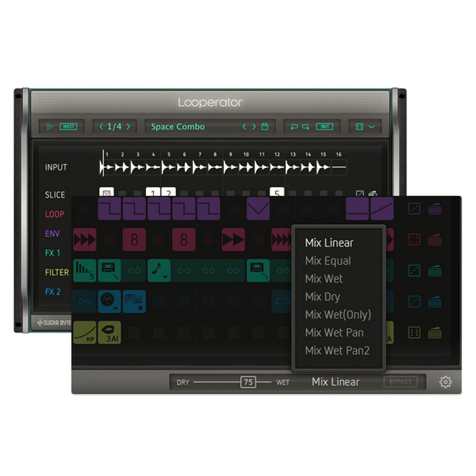Choose Mix Wet from the popup menu
Viewport: 476px width, 476px height.
tap(324, 279)
